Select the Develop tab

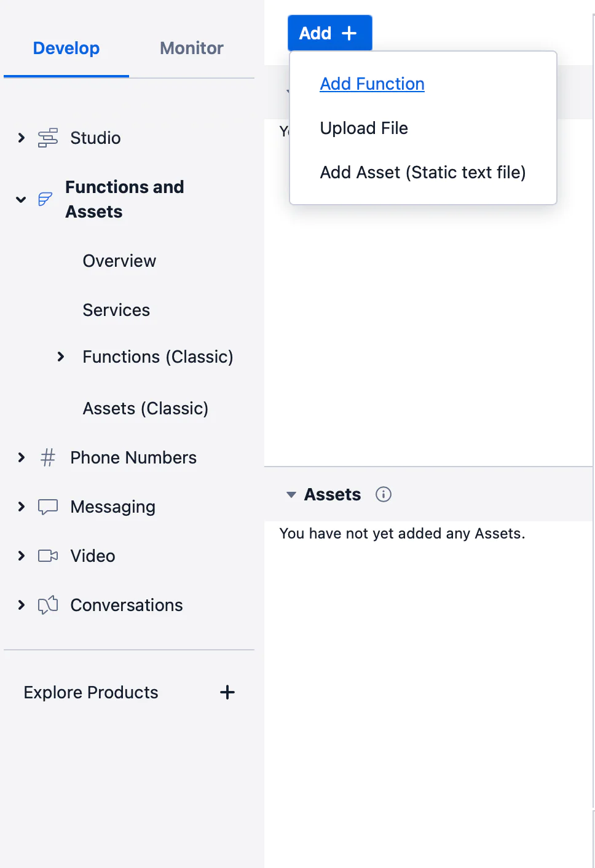tap(66, 48)
